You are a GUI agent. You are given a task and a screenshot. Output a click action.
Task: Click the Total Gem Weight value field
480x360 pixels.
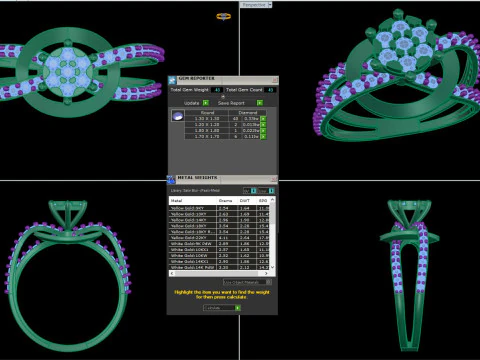[217, 90]
